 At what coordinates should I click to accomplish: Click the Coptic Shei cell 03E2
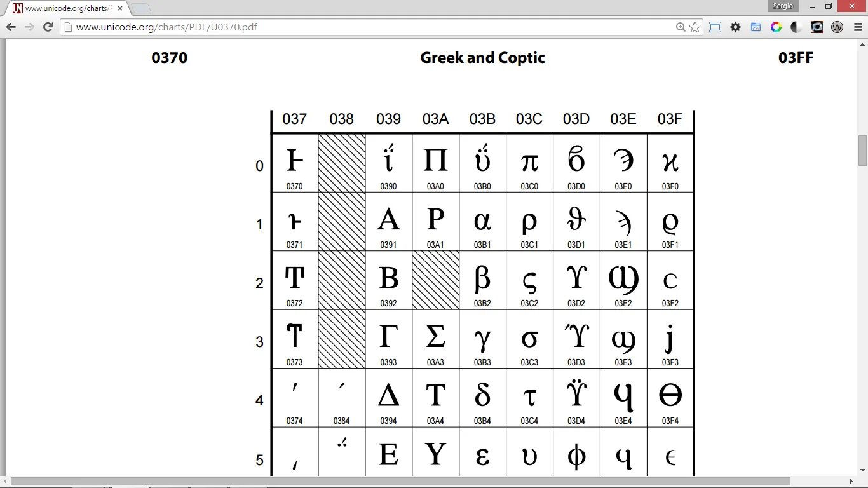pyautogui.click(x=623, y=280)
